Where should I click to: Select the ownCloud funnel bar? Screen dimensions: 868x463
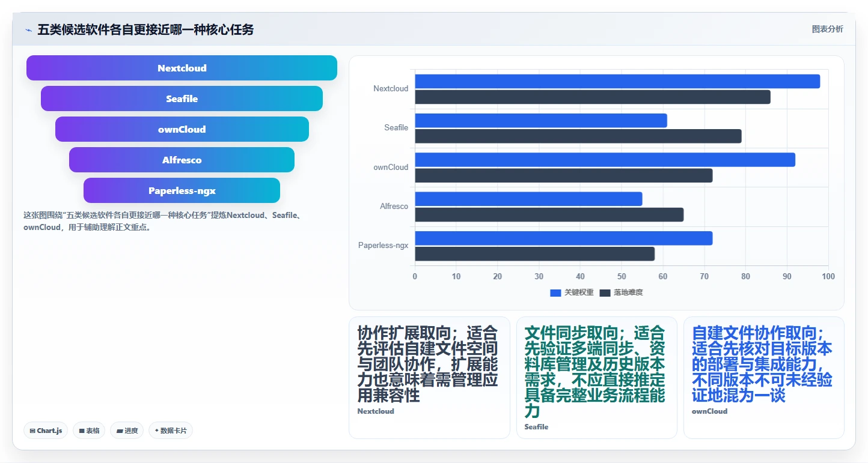(x=182, y=129)
